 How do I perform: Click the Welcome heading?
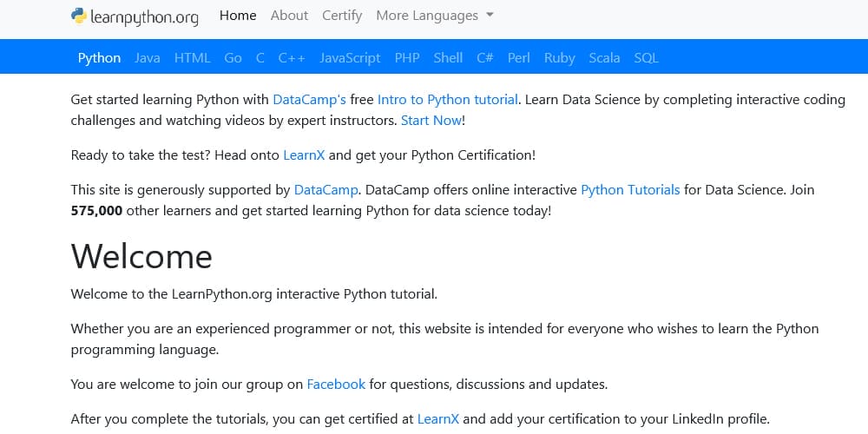(141, 256)
